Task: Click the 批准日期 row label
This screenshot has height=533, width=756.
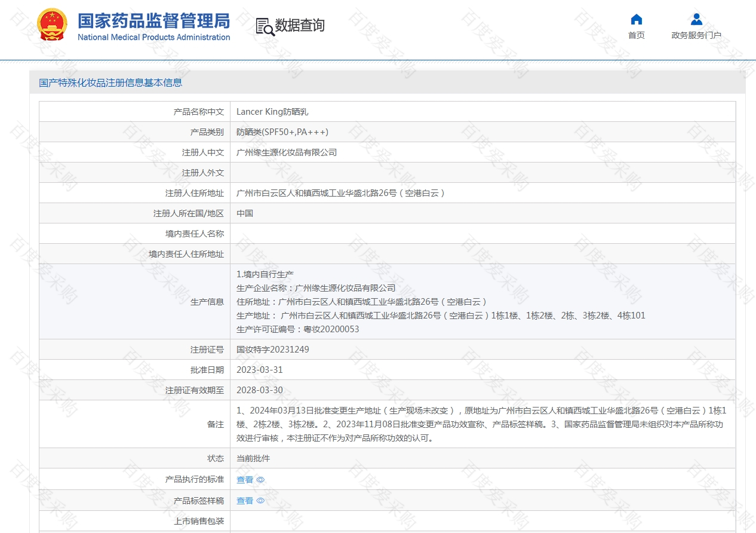Action: 207,370
